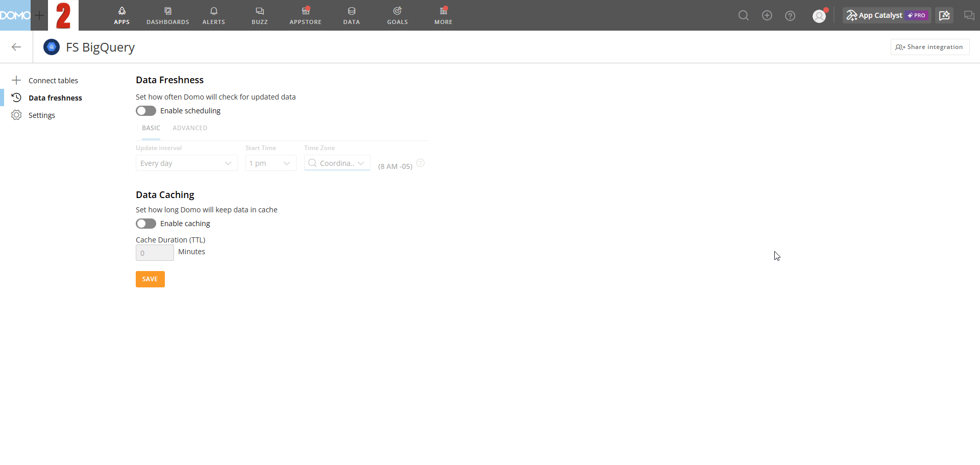Click the search magnifier icon
Viewport: 980px width, 465px height.
(744, 15)
